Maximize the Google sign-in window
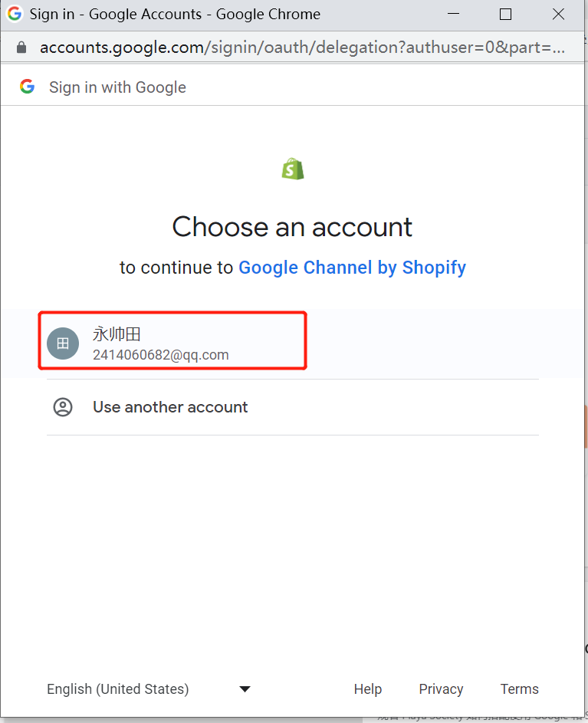The width and height of the screenshot is (588, 723). [504, 15]
